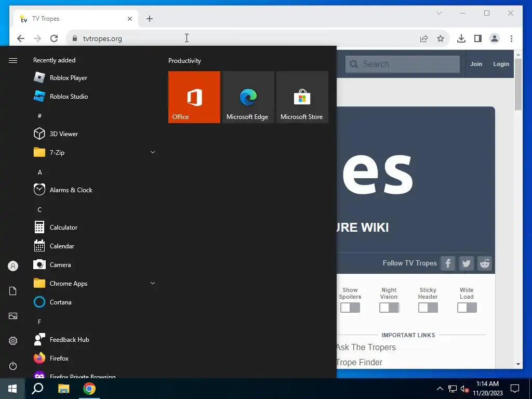Image resolution: width=532 pixels, height=399 pixels.
Task: Open File Explorer from taskbar
Action: [x=63, y=389]
